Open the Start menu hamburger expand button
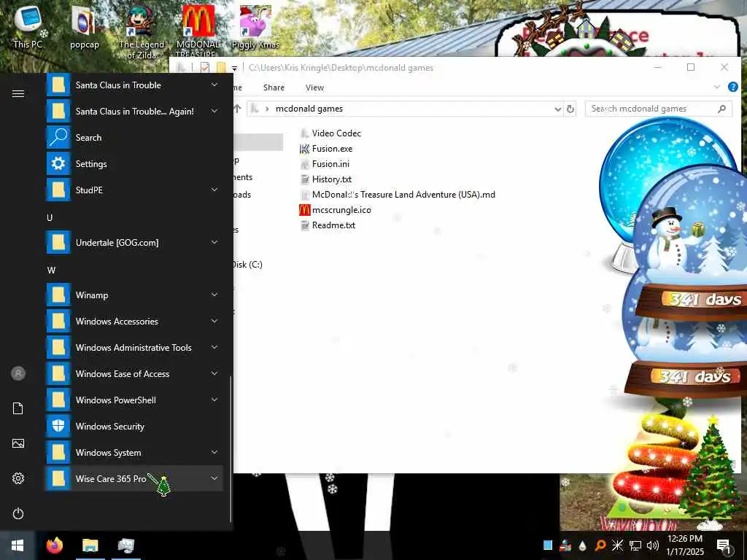Screen dimensions: 747x560 18,93
